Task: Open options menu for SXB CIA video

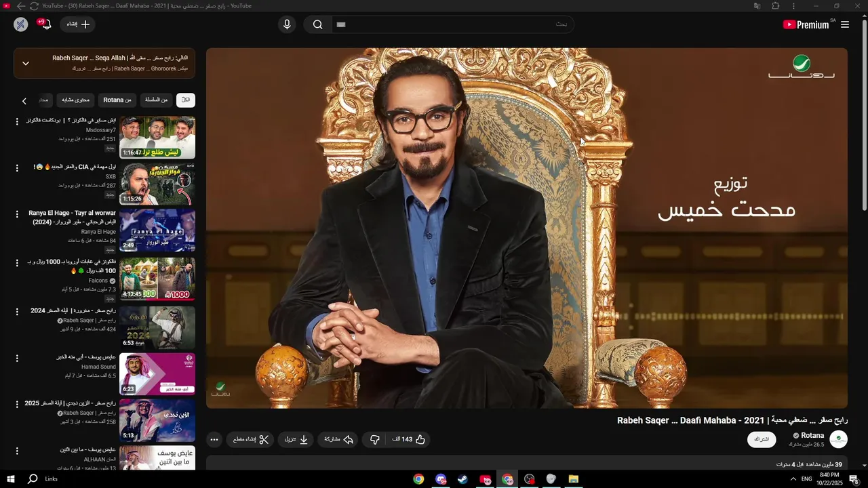Action: click(18, 167)
